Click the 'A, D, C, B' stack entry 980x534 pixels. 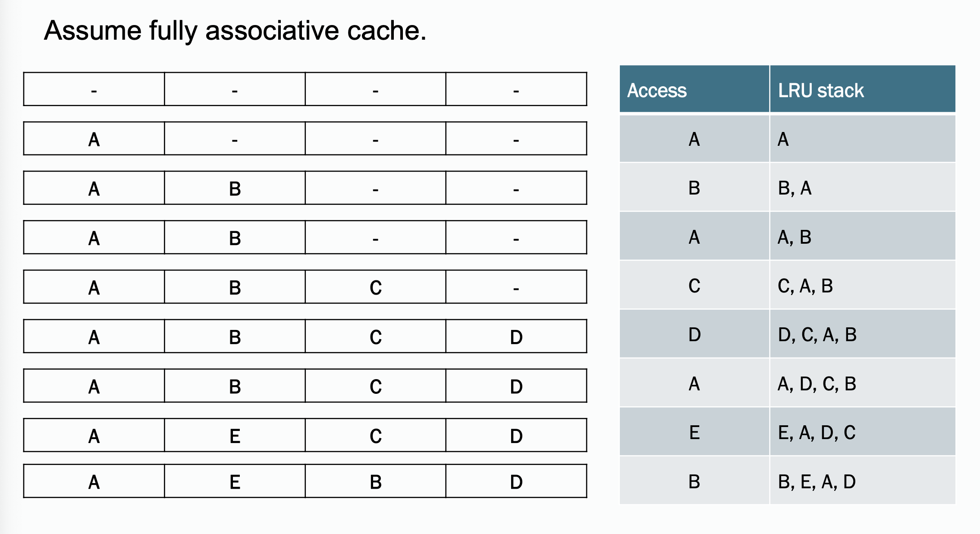863,383
